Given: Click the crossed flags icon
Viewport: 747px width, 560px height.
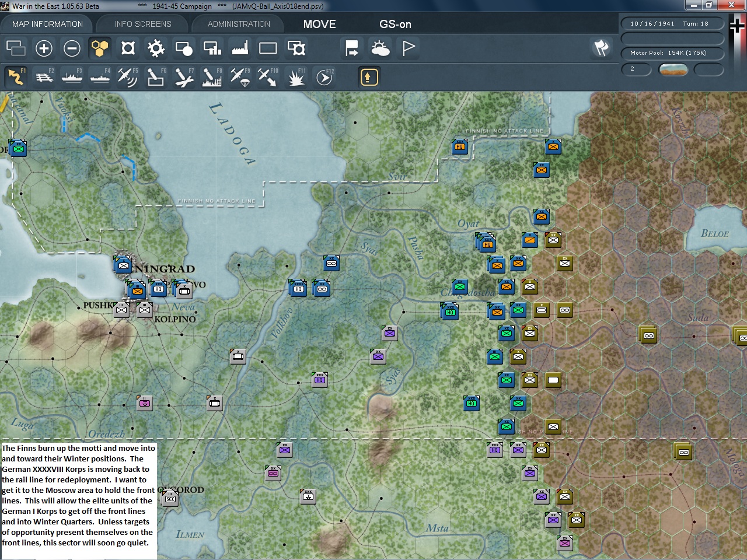Looking at the screenshot, I should [x=601, y=48].
